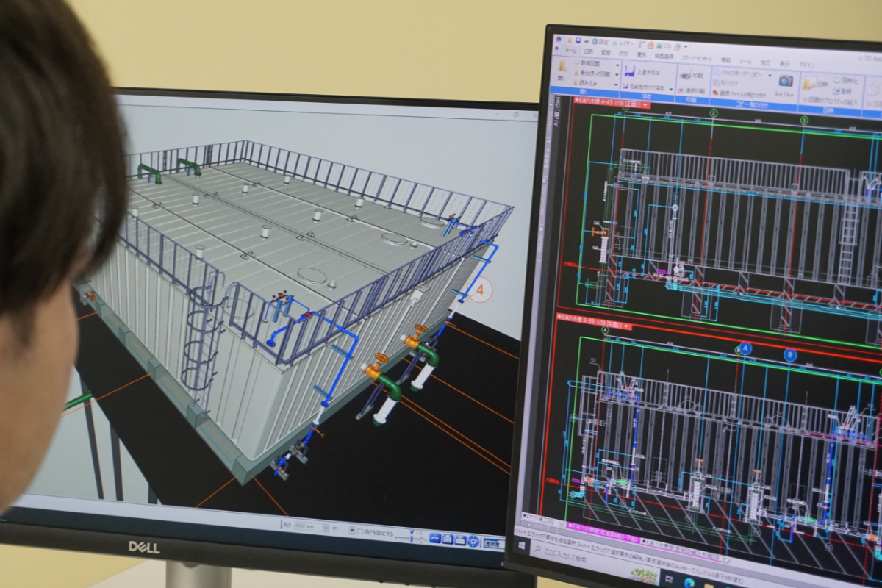Click the speed slider in CG window
Viewport: 882px width, 588px height.
click(412, 538)
